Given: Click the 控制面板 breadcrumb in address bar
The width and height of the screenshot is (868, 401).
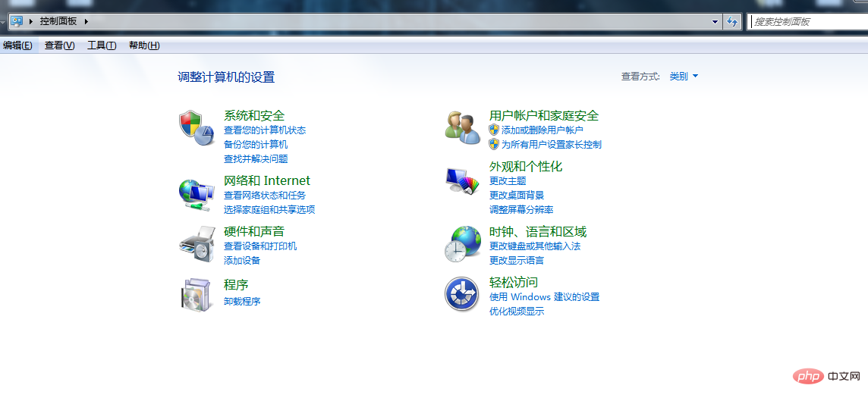Looking at the screenshot, I should pos(58,21).
